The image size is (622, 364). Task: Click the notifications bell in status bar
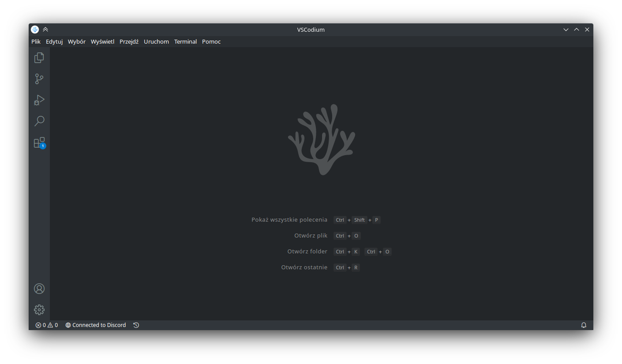point(584,325)
